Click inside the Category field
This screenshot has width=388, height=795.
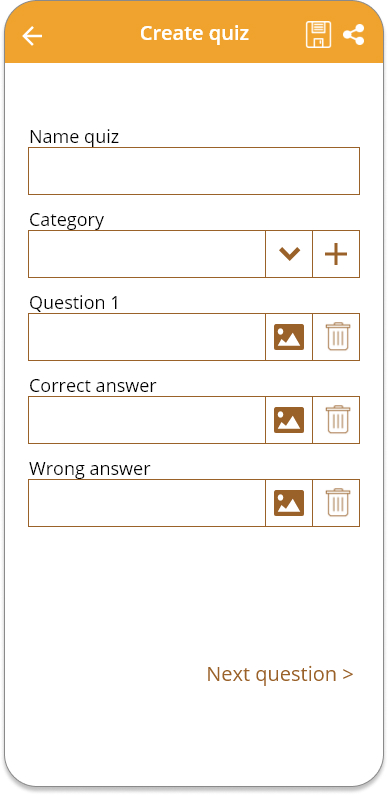[147, 254]
